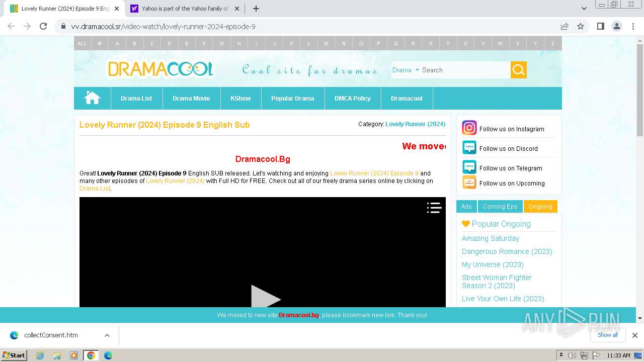Open the Popular Drama menu item

[293, 98]
